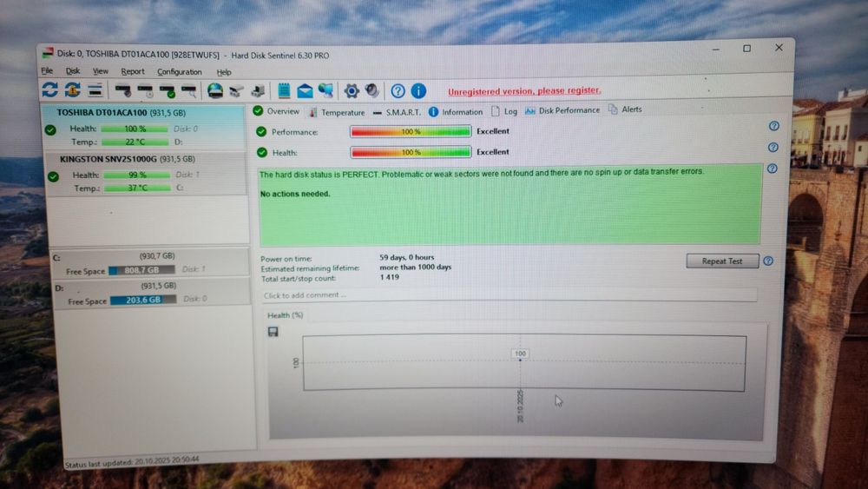Click the networked monitors toolbar icon

click(325, 90)
